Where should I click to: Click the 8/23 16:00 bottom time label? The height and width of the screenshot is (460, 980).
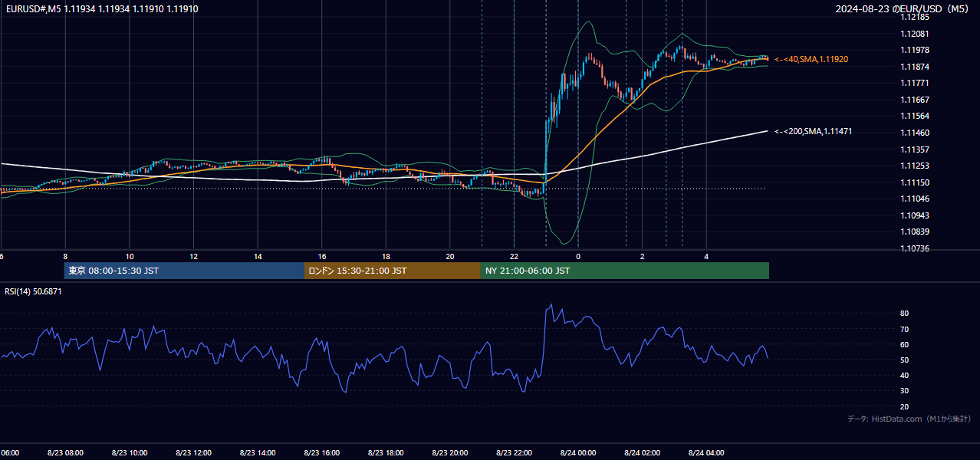click(x=322, y=453)
